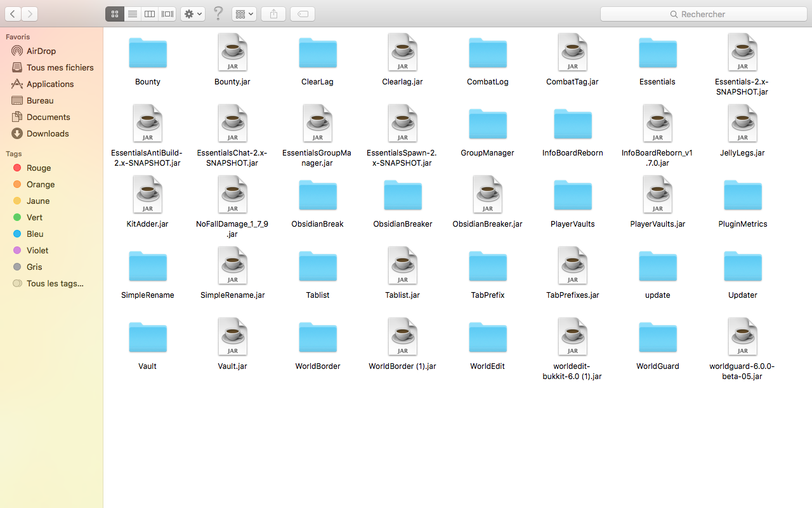Go forward with the right chevron button
Viewport: 812px width, 508px height.
click(x=30, y=13)
